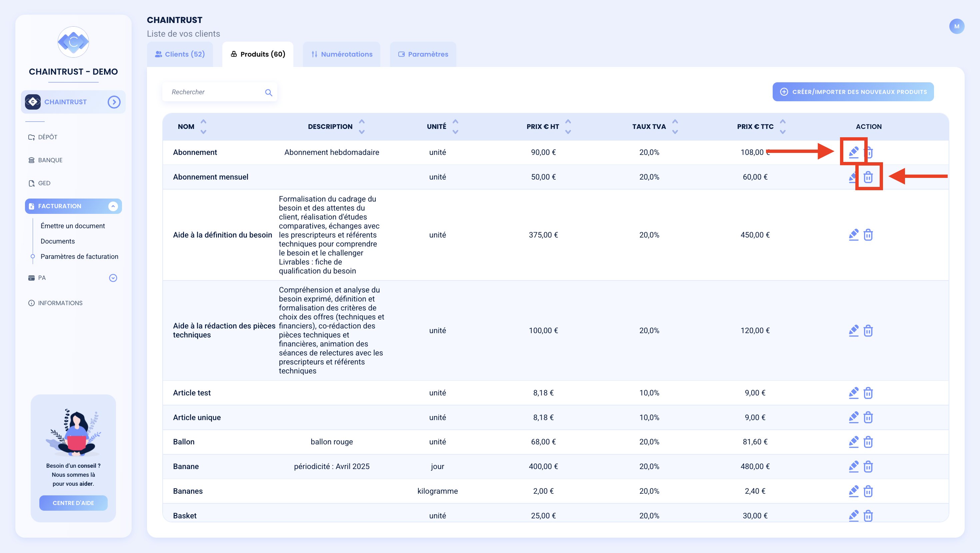Delete the Banane product with trash icon
Image resolution: width=980 pixels, height=553 pixels.
(868, 466)
